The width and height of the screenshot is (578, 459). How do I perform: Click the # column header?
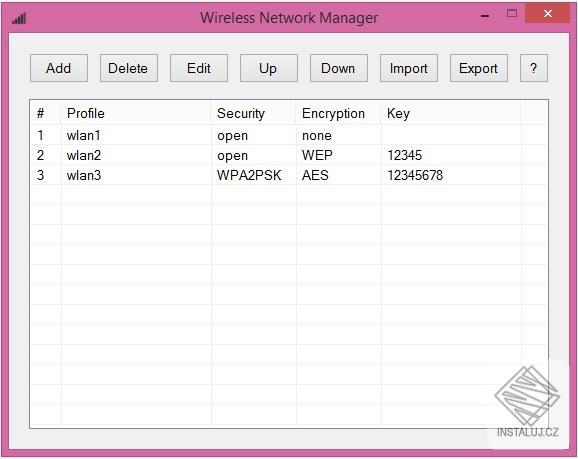click(46, 113)
